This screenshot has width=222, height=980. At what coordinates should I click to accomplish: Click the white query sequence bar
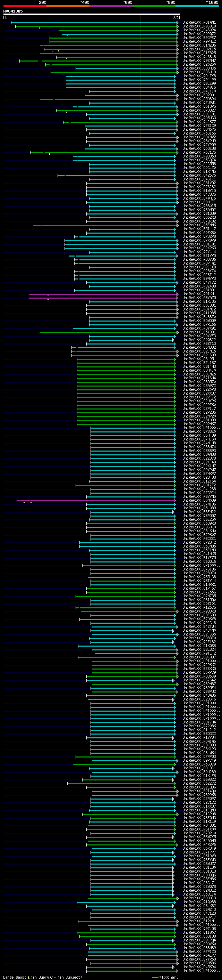[92, 14]
